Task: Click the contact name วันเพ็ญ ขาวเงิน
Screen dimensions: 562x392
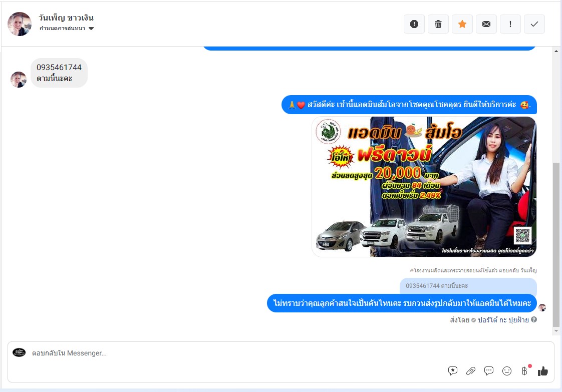Action: [66, 18]
